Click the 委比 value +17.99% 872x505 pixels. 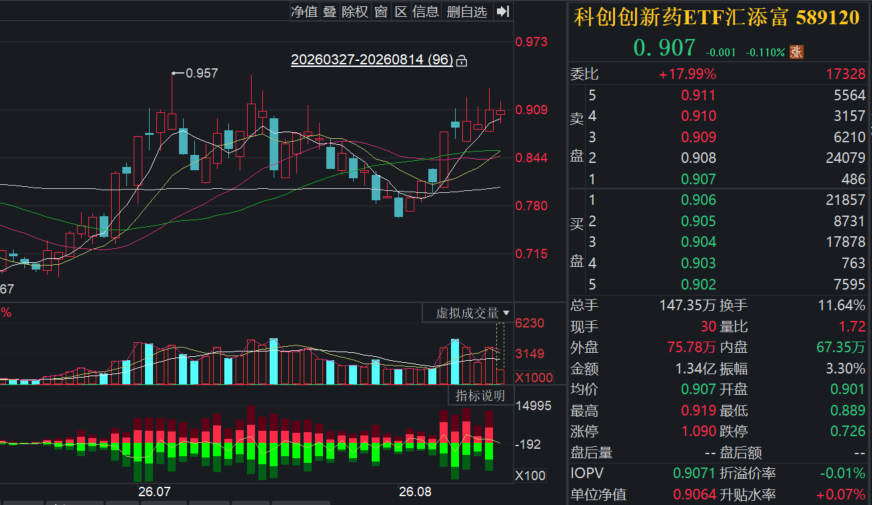pyautogui.click(x=687, y=74)
